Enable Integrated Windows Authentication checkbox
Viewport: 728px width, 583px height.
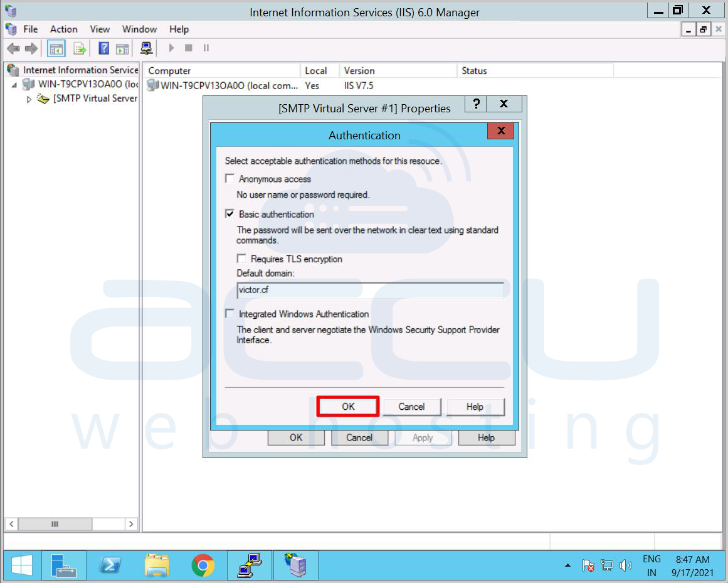tap(230, 314)
